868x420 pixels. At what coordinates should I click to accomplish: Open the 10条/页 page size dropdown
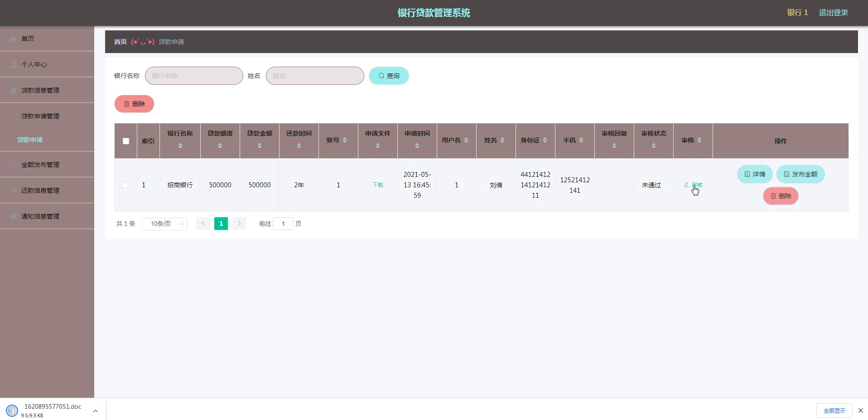click(x=164, y=224)
